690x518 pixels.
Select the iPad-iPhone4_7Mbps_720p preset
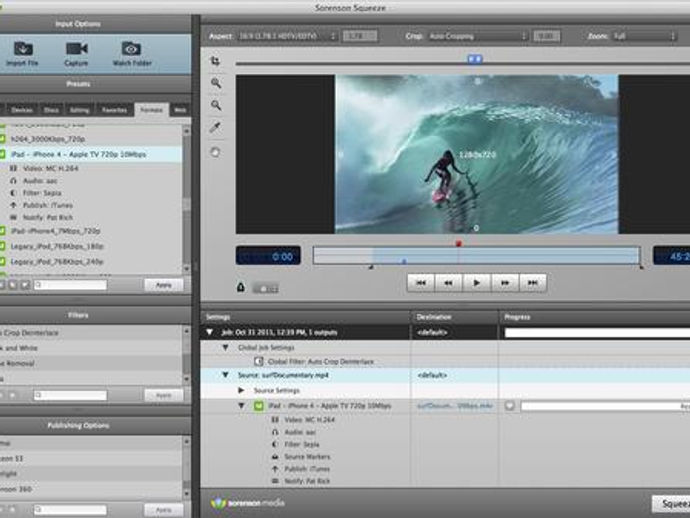[x=56, y=231]
